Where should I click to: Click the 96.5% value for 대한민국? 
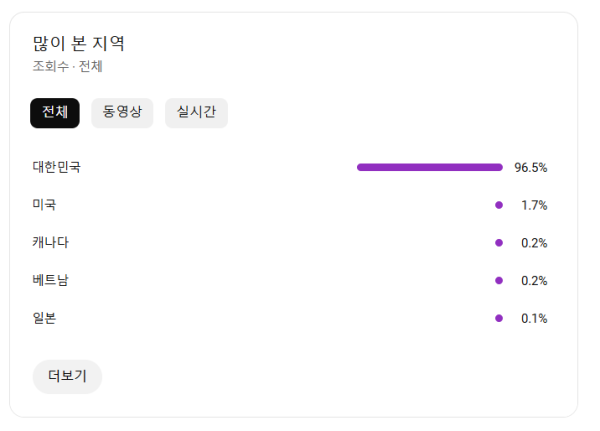point(530,168)
